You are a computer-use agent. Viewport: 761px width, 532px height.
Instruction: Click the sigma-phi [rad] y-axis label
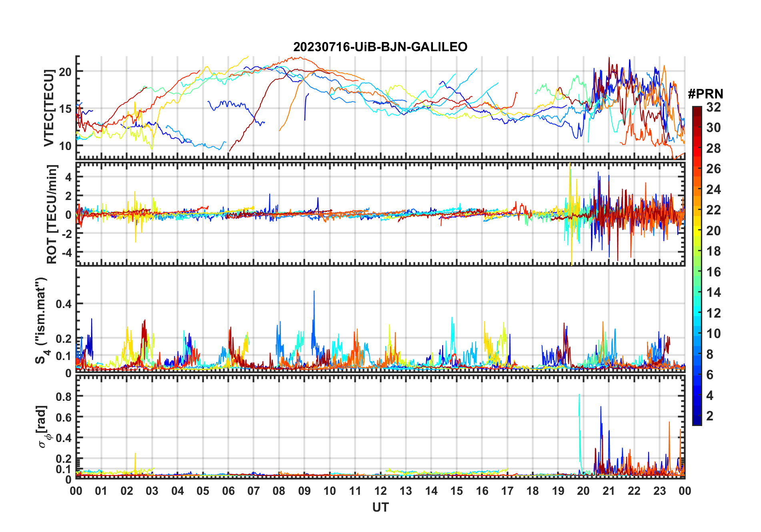[44, 427]
